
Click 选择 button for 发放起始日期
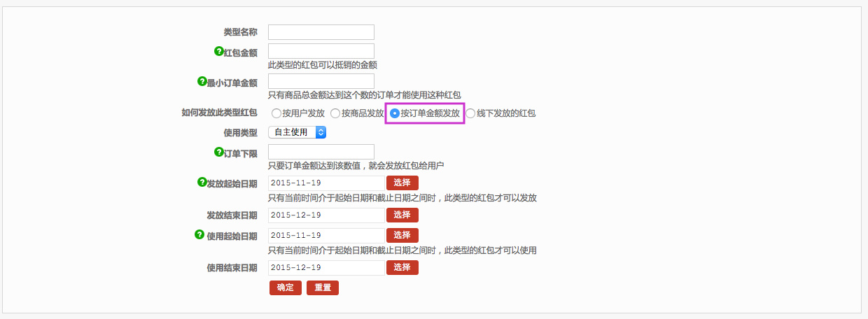tap(402, 183)
